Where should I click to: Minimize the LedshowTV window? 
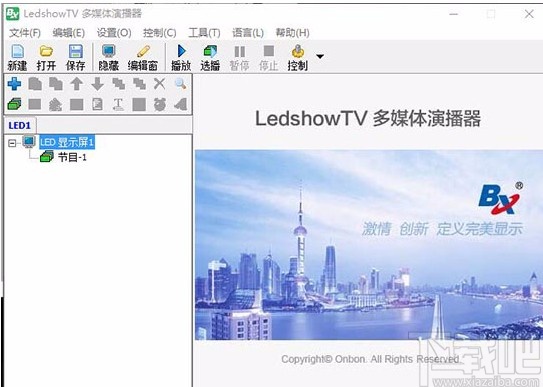click(x=454, y=14)
